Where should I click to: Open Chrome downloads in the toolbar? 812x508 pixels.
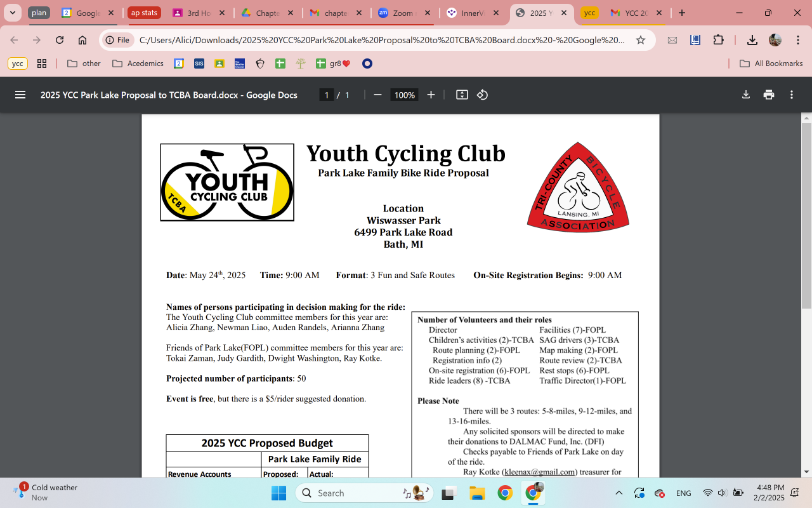[752, 40]
